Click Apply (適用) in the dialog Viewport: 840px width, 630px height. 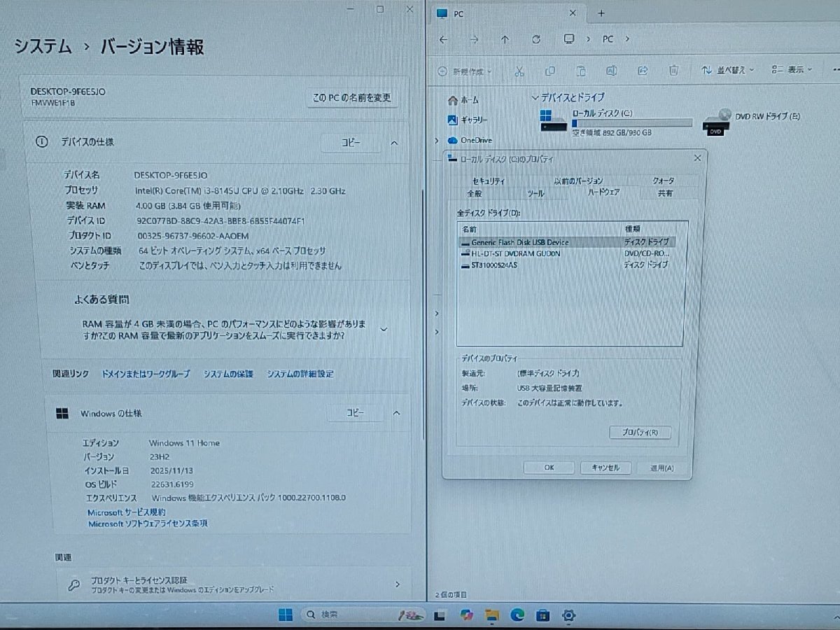[661, 468]
